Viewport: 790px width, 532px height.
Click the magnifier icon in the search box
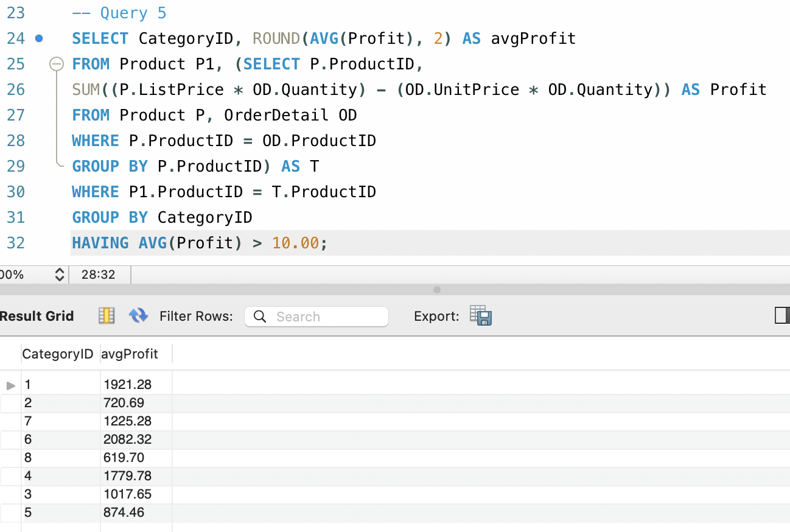click(x=260, y=317)
